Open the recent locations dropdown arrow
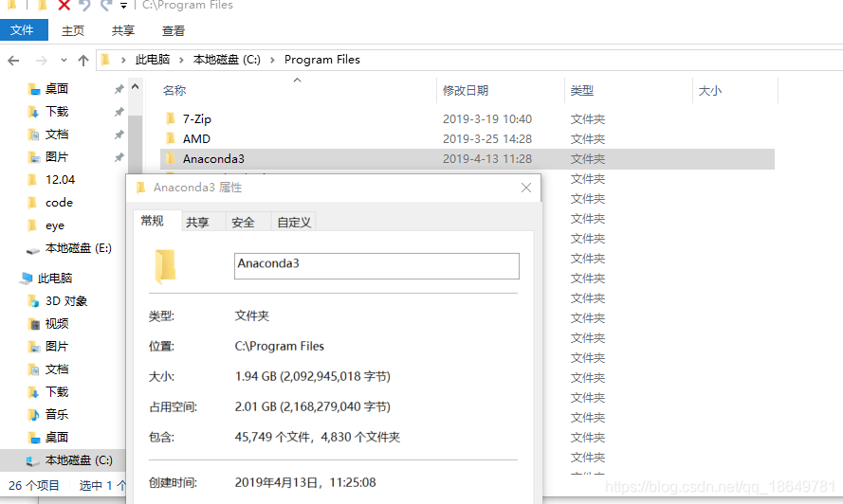Screen dimensions: 843x504 pyautogui.click(x=64, y=61)
